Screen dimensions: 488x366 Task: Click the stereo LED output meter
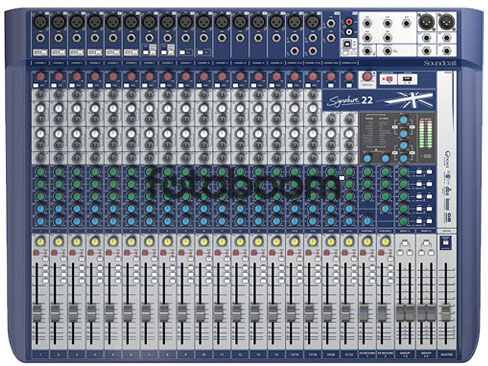point(425,134)
